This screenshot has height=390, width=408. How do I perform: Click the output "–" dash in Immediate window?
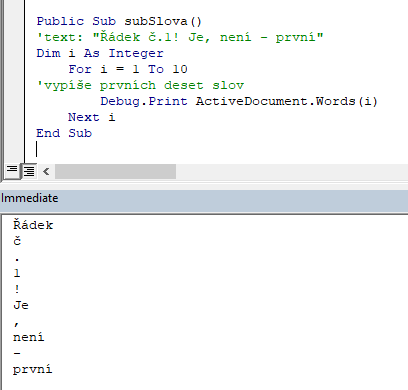click(x=17, y=353)
